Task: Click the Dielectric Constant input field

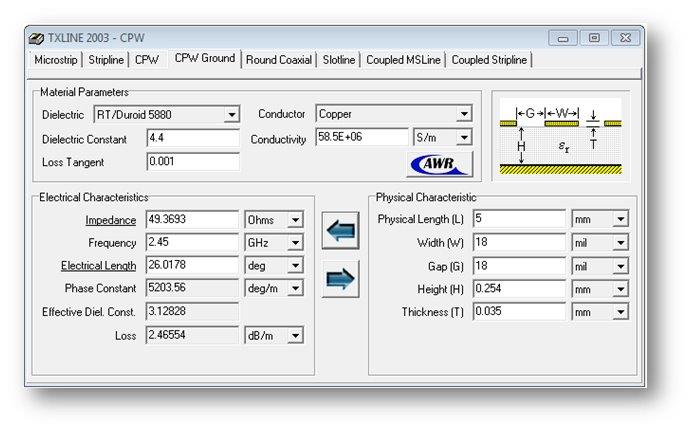Action: tap(192, 138)
